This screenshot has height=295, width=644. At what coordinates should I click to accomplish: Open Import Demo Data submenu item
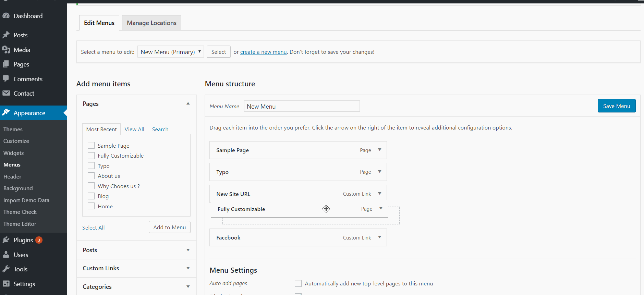(26, 200)
